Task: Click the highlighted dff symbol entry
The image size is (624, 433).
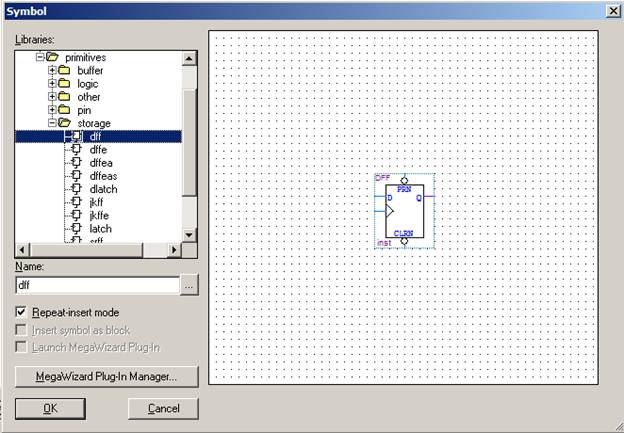Action: (x=95, y=136)
